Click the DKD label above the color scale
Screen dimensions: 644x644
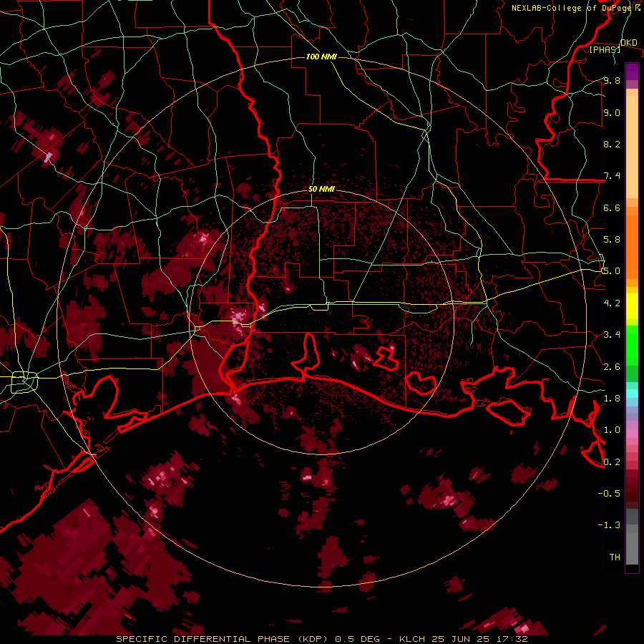pos(629,43)
